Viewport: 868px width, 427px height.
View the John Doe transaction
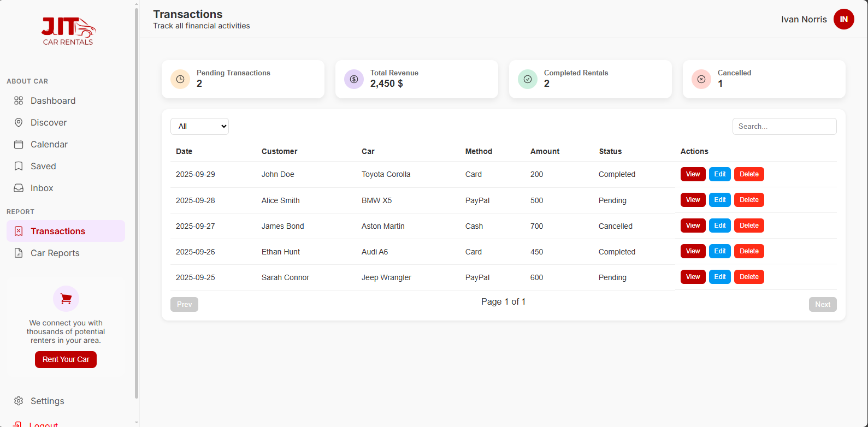[x=693, y=174]
